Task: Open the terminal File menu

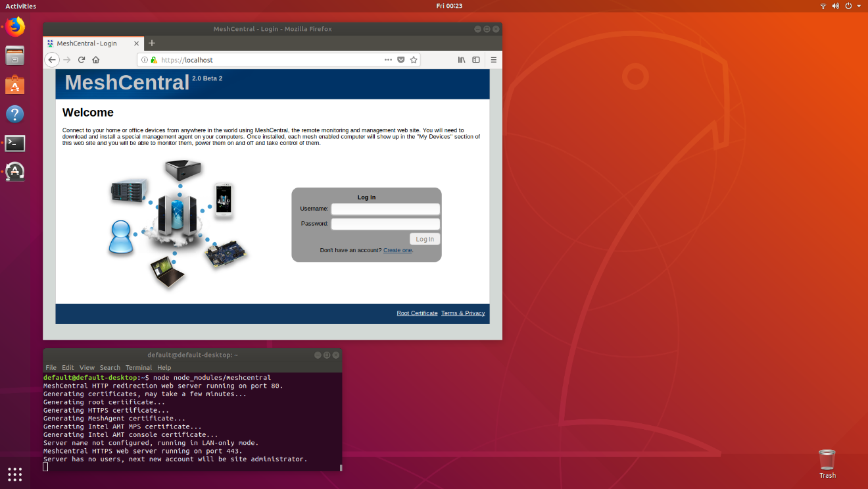Action: pos(51,368)
